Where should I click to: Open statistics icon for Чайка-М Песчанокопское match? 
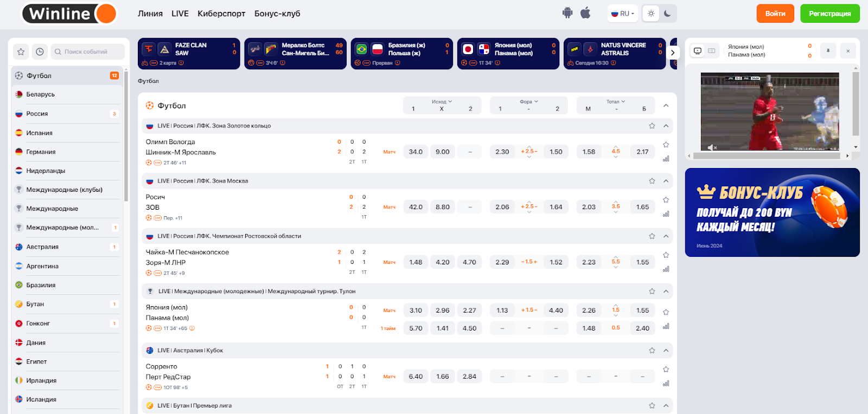pos(666,269)
